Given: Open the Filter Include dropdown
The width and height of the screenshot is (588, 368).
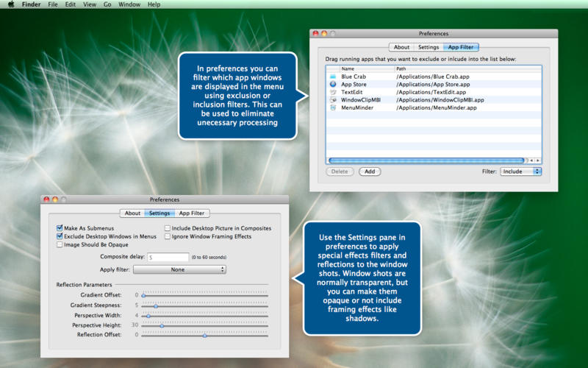Looking at the screenshot, I should point(520,171).
